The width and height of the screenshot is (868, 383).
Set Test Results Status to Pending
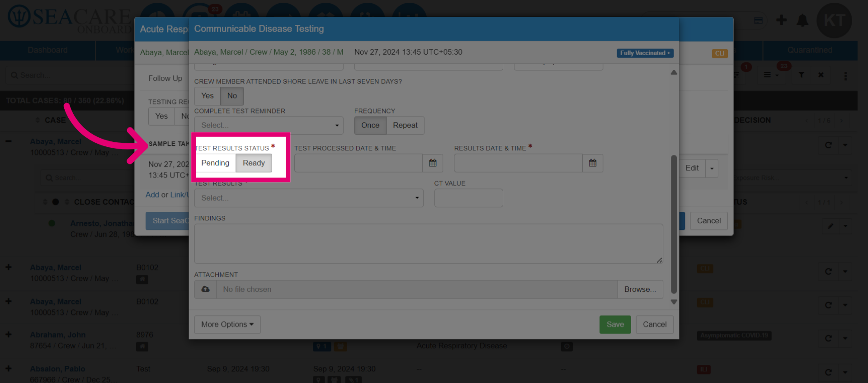(x=215, y=163)
